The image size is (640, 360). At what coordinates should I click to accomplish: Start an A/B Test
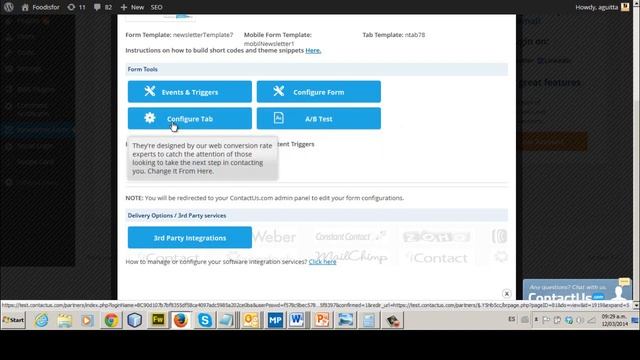pyautogui.click(x=318, y=118)
